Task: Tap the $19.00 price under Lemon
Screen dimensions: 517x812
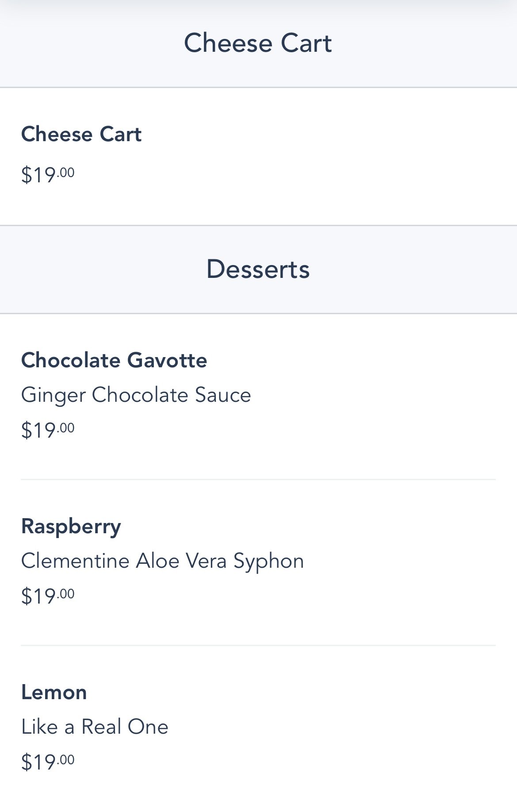Action: click(48, 762)
